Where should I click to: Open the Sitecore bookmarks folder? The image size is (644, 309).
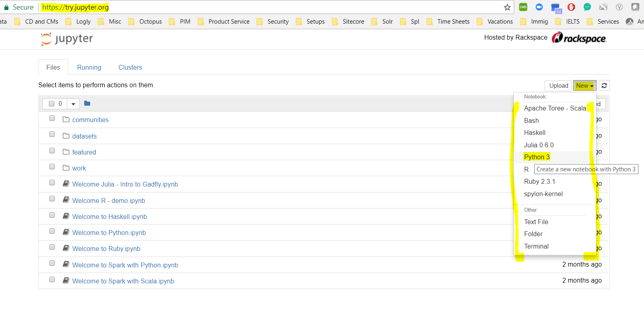click(x=348, y=22)
